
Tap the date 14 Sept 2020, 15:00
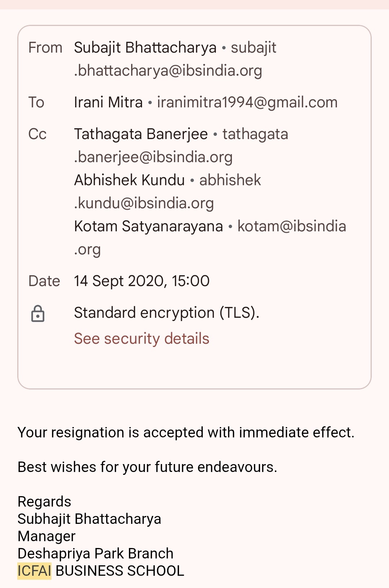(x=142, y=281)
